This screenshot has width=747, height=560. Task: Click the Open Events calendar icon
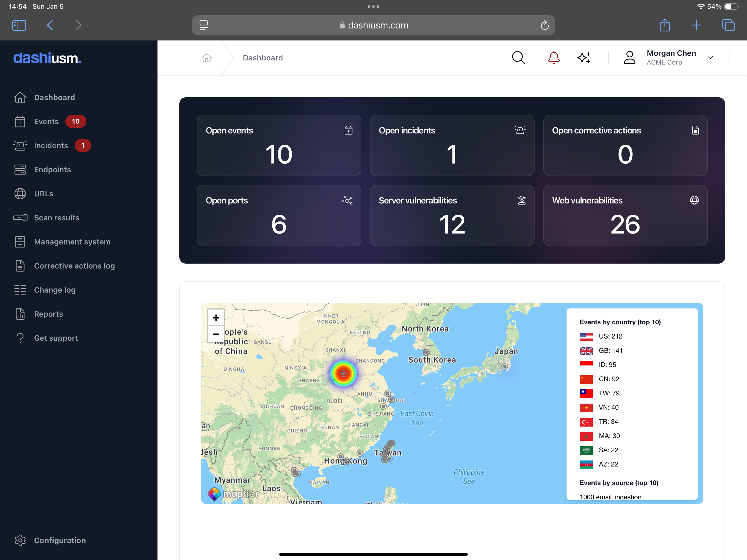coord(348,130)
